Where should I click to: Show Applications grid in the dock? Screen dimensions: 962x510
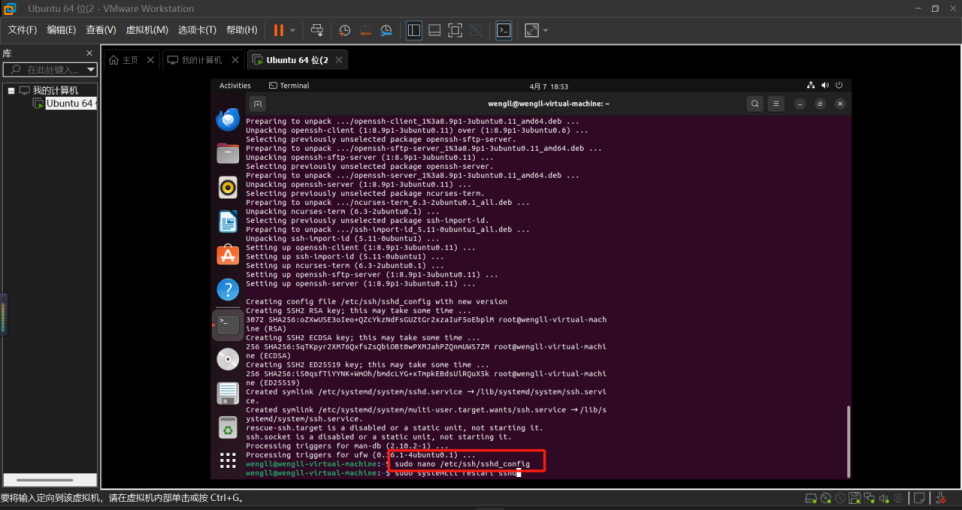click(228, 460)
